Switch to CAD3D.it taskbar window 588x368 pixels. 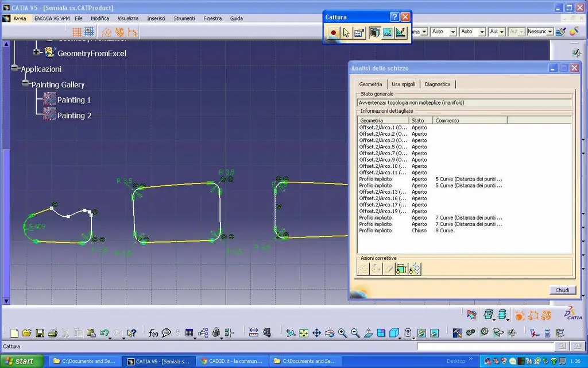click(x=233, y=361)
